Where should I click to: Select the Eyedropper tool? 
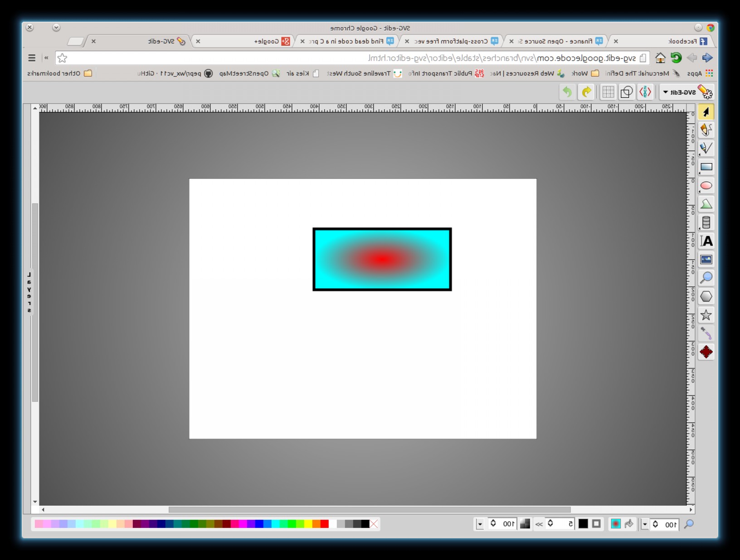[706, 333]
